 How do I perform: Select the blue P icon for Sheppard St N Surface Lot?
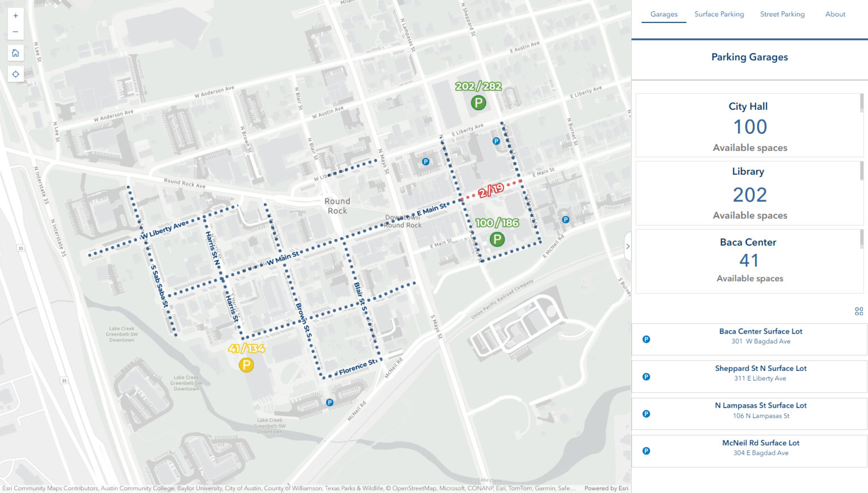(x=646, y=377)
